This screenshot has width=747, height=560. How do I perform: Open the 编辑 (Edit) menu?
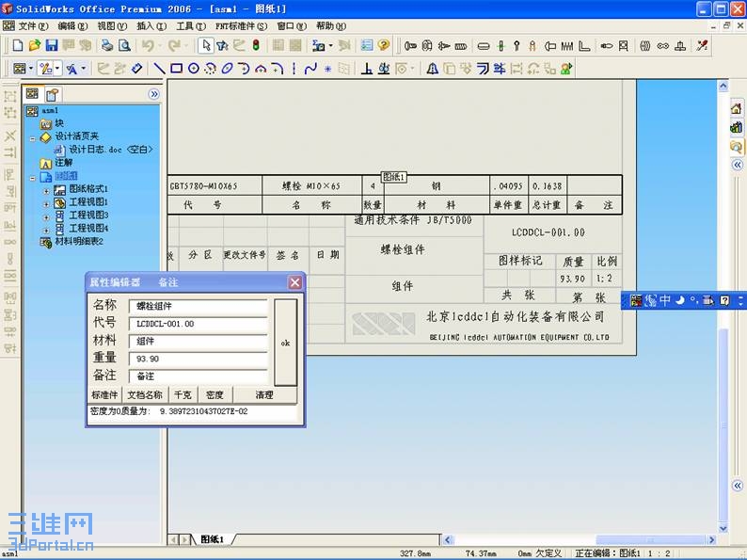(72, 25)
